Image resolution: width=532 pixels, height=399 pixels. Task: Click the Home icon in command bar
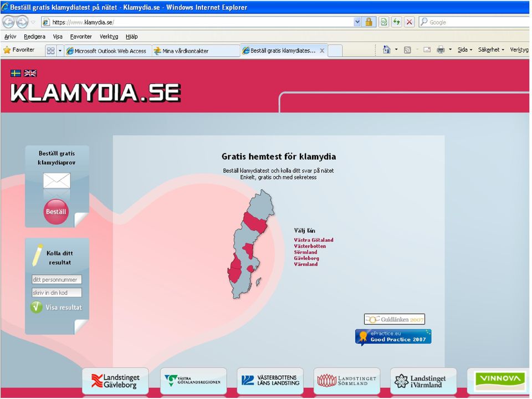(386, 49)
